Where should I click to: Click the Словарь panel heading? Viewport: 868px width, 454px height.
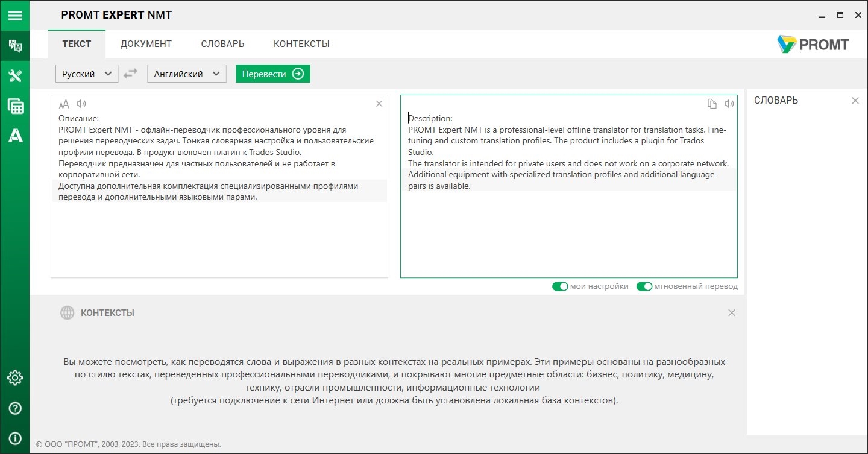coord(776,101)
